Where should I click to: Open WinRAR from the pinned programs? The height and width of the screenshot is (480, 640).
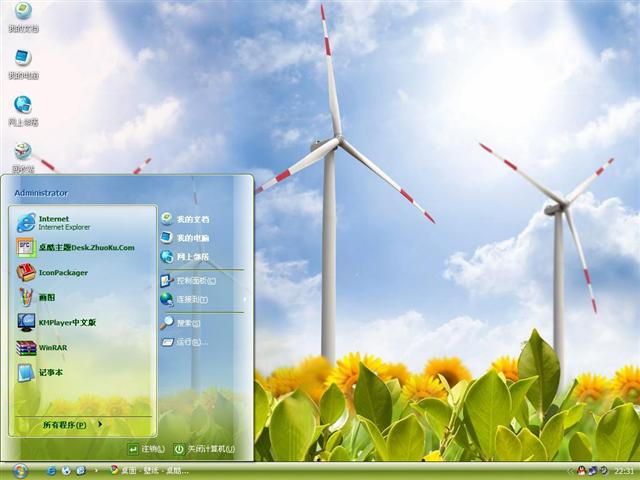tap(53, 347)
